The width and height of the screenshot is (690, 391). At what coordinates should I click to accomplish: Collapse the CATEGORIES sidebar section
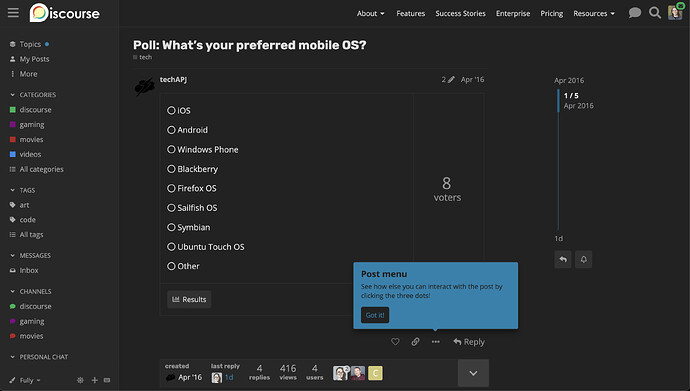pos(33,95)
